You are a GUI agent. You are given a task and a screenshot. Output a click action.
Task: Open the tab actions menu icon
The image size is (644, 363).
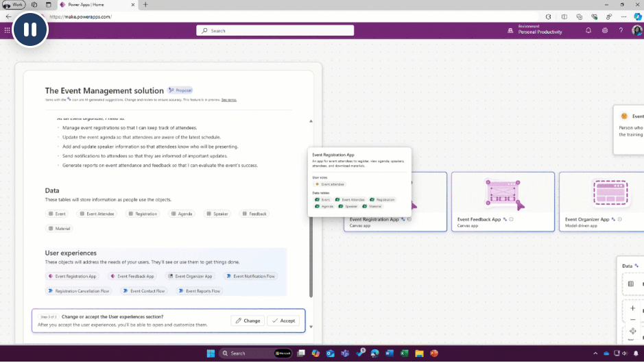pos(49,5)
